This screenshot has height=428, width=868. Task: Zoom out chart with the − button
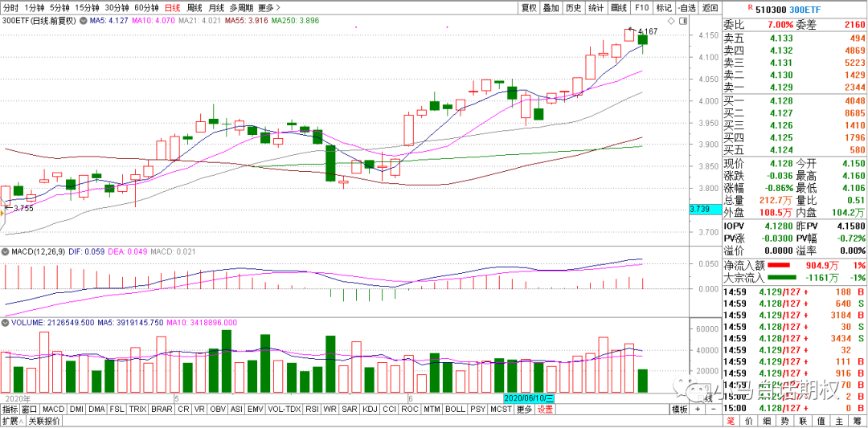click(711, 410)
